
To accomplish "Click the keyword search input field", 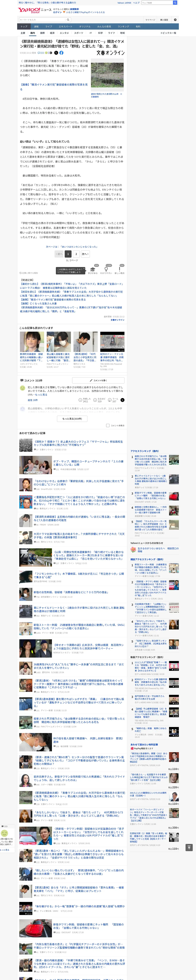I will coord(42,20).
